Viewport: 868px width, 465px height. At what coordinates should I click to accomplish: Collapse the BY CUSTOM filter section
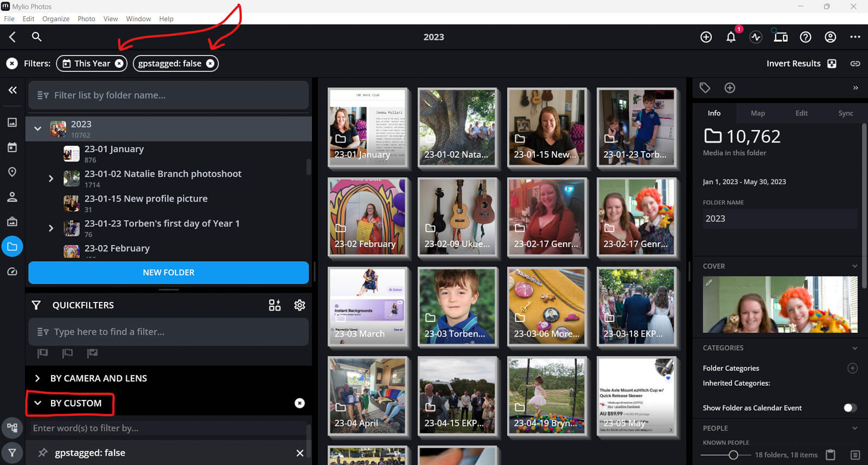pos(38,403)
